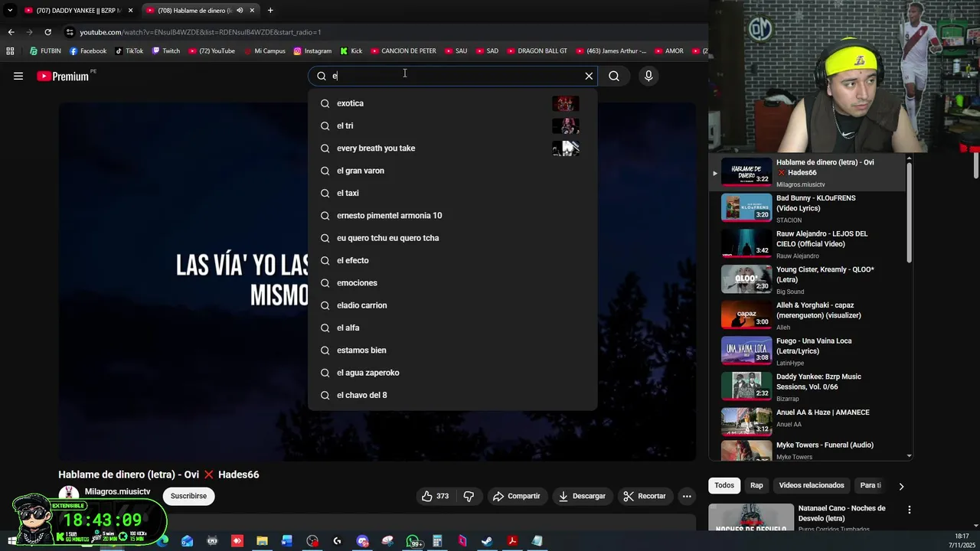Open Instagram bookmark

click(x=312, y=51)
